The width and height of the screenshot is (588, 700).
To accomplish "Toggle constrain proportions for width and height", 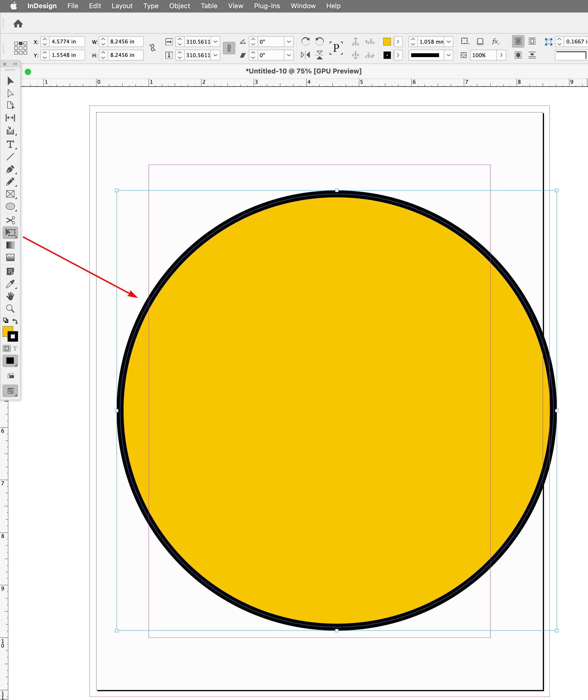I will tap(153, 48).
